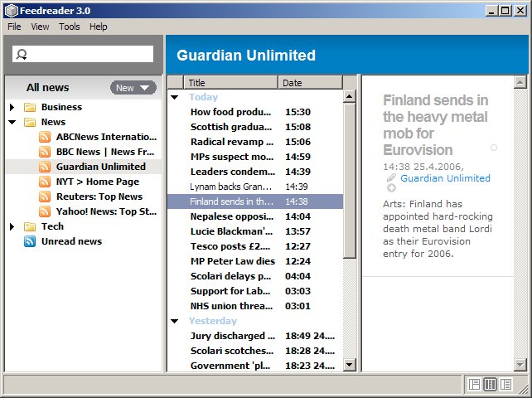Click the pencil icon beside Guardian Unlimited link

[391, 177]
